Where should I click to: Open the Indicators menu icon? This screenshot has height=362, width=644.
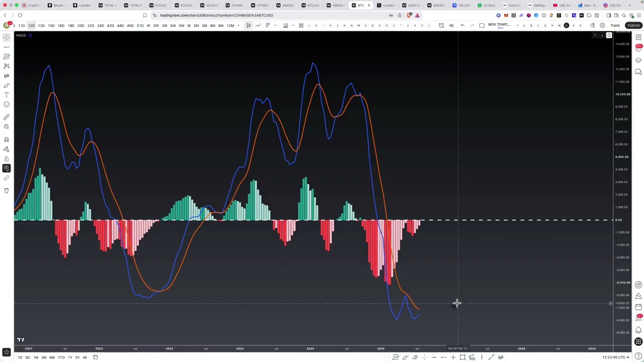[285, 26]
